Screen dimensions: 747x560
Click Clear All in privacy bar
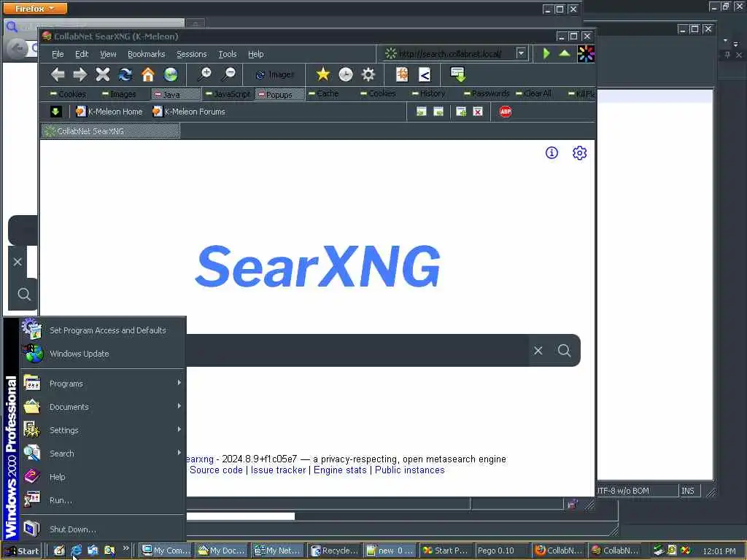(533, 94)
